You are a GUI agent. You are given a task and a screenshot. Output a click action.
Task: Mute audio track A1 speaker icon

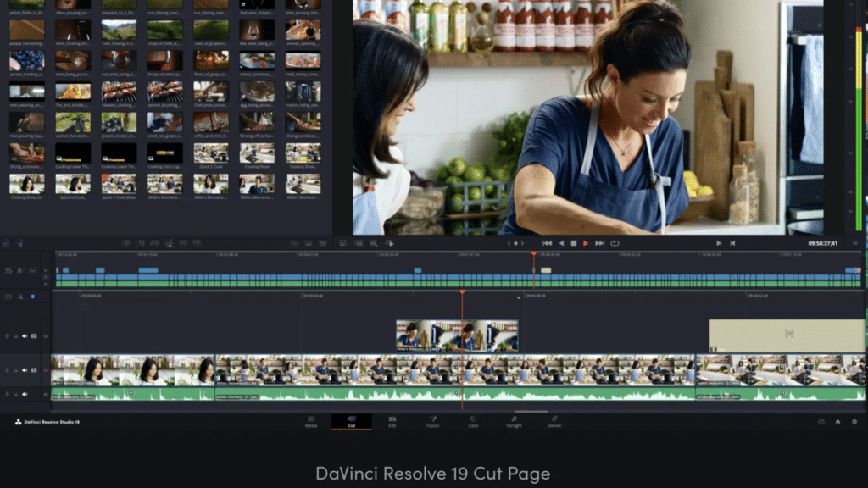pyautogui.click(x=25, y=394)
